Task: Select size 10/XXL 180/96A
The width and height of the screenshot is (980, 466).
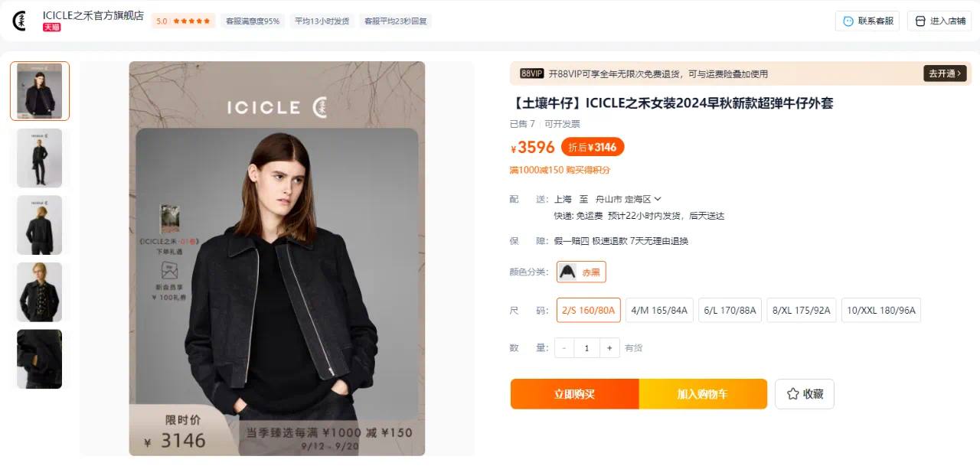Action: (881, 310)
